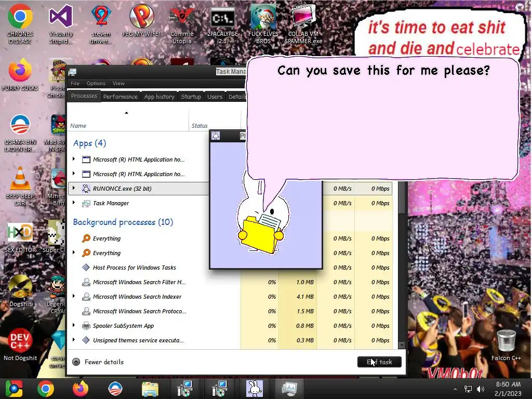
Task: Click the network tray icon
Action: [468, 389]
